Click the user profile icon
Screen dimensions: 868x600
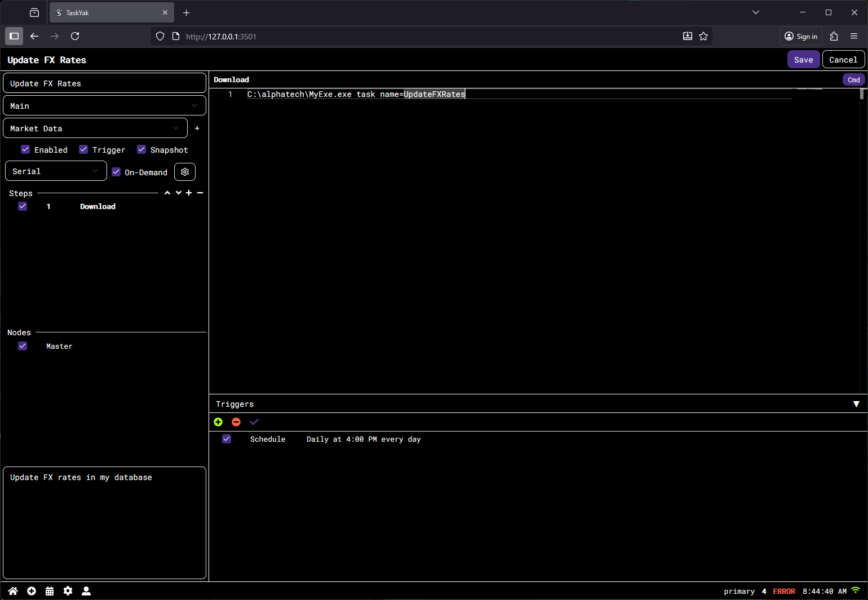pyautogui.click(x=86, y=590)
